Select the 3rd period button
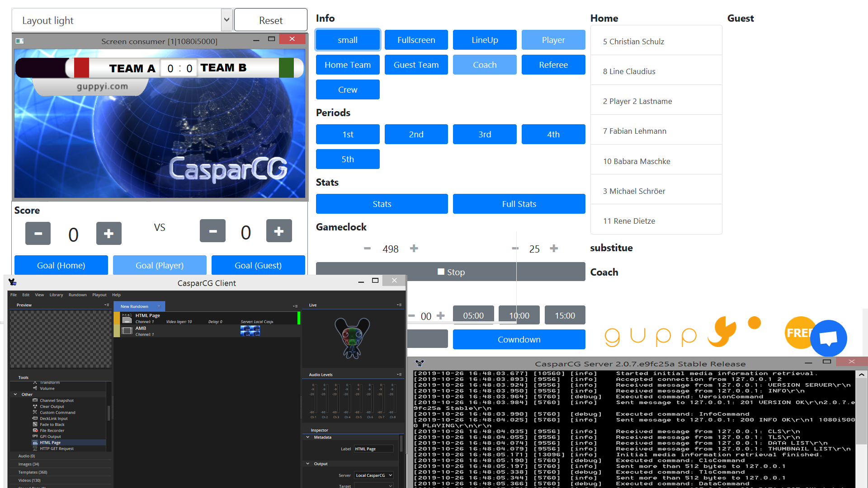The image size is (868, 488). [485, 134]
